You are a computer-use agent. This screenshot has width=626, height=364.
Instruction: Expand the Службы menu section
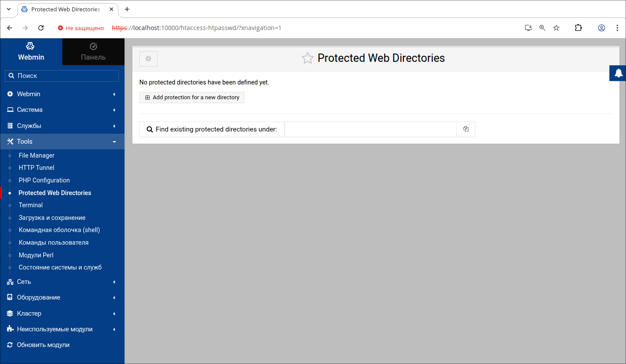62,126
